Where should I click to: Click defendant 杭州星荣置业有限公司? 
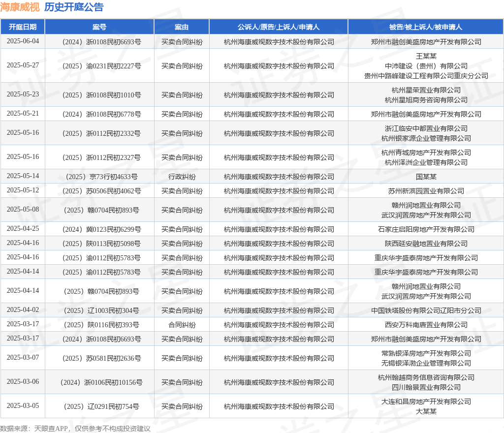426,90
